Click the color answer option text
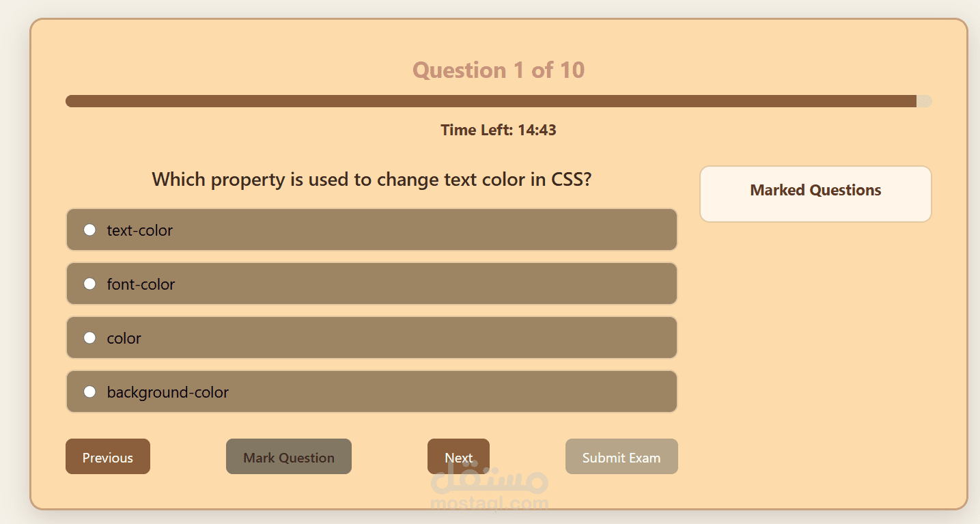980x524 pixels. pos(124,338)
